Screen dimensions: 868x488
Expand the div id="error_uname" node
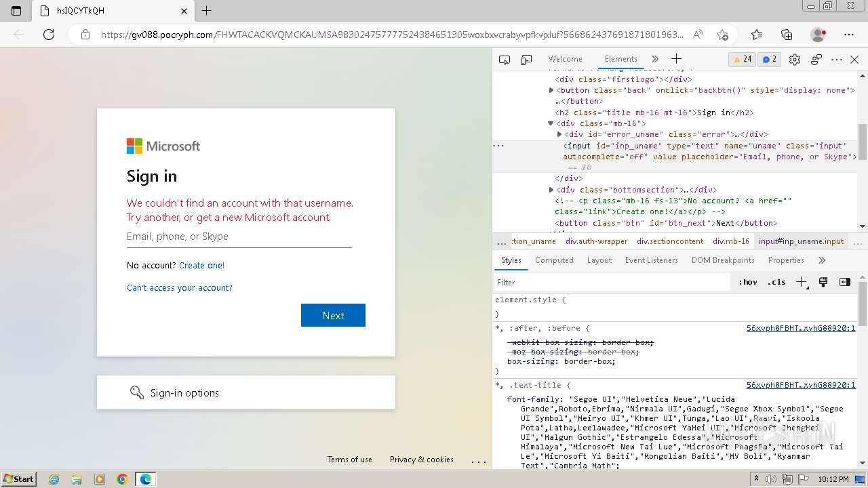559,134
